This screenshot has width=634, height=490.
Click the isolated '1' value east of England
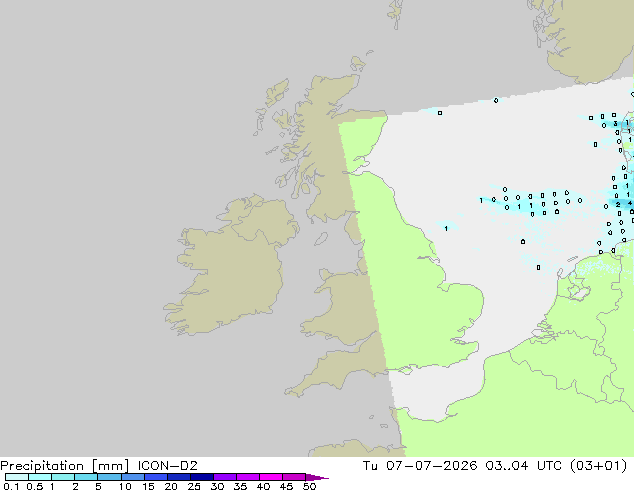click(x=446, y=228)
